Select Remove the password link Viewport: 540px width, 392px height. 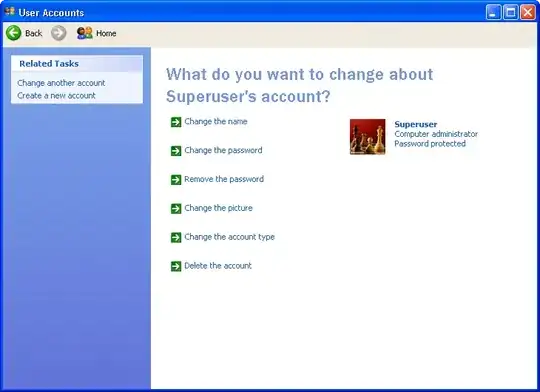tap(224, 179)
